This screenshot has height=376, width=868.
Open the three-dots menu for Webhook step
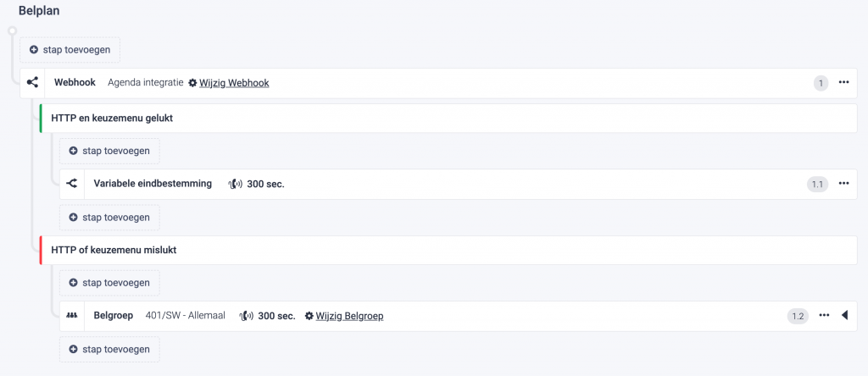point(843,82)
